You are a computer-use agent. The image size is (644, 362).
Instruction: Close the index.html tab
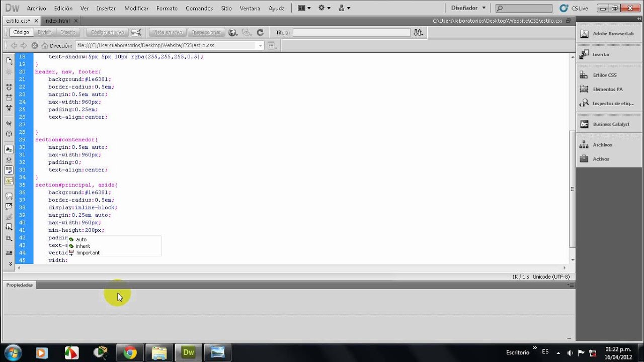point(75,21)
